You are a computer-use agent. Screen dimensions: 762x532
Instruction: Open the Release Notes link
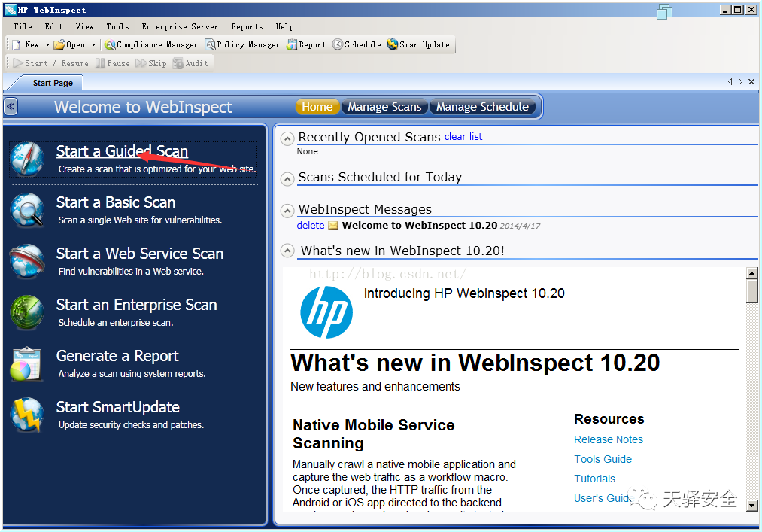(x=609, y=439)
